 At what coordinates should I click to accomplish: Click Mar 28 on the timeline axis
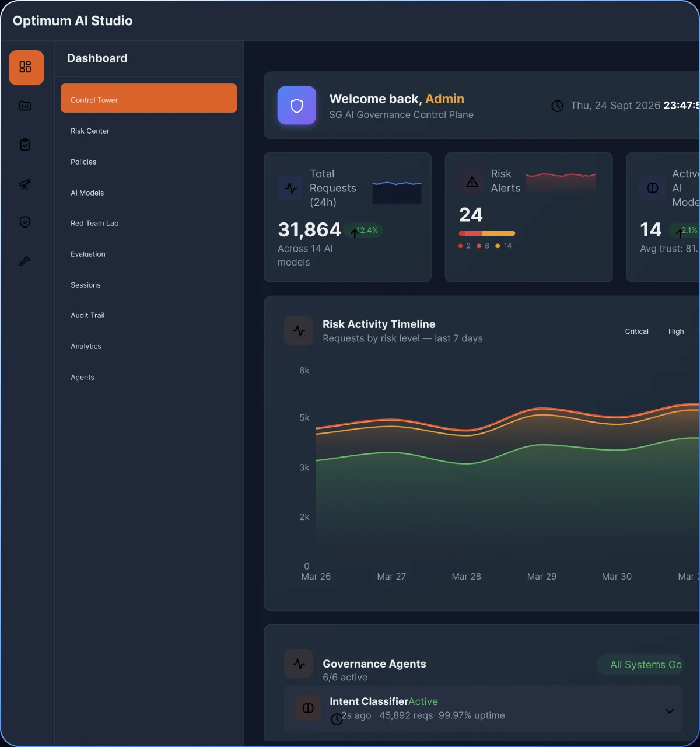tap(467, 577)
